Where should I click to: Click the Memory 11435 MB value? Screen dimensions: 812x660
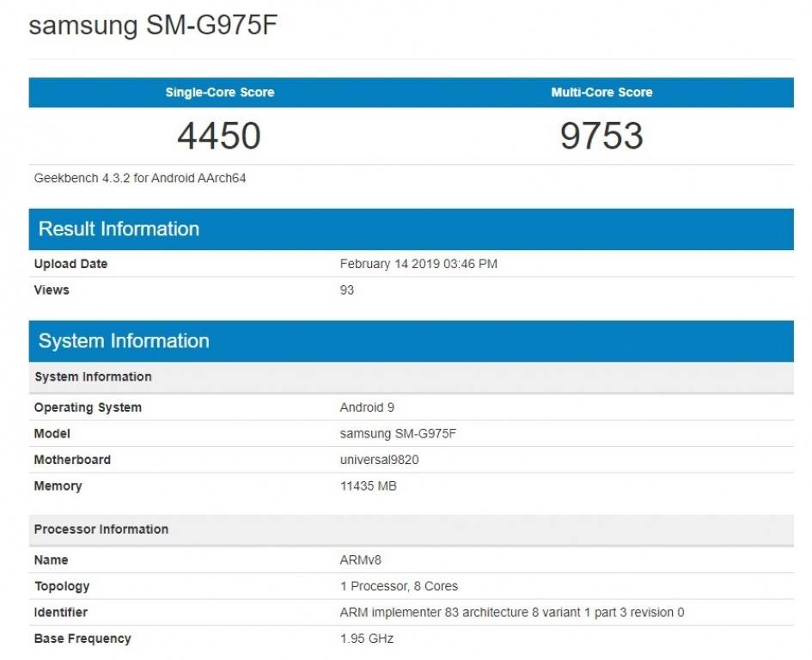(x=367, y=486)
